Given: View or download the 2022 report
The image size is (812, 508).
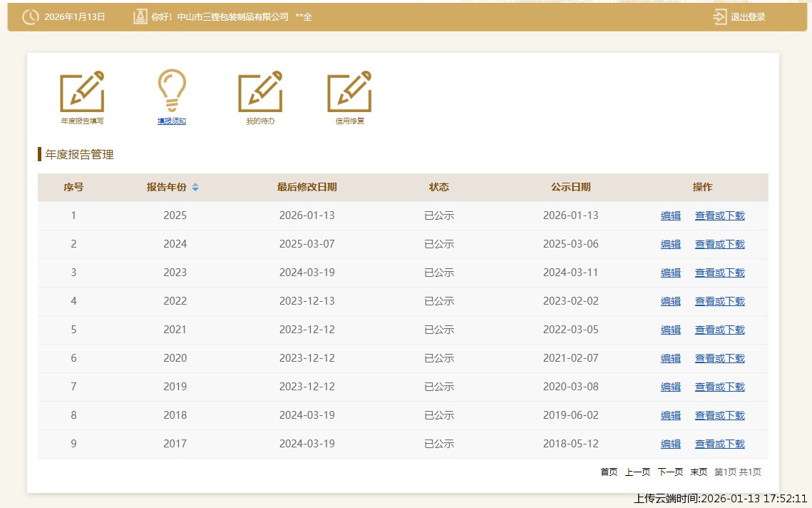Looking at the screenshot, I should point(719,301).
